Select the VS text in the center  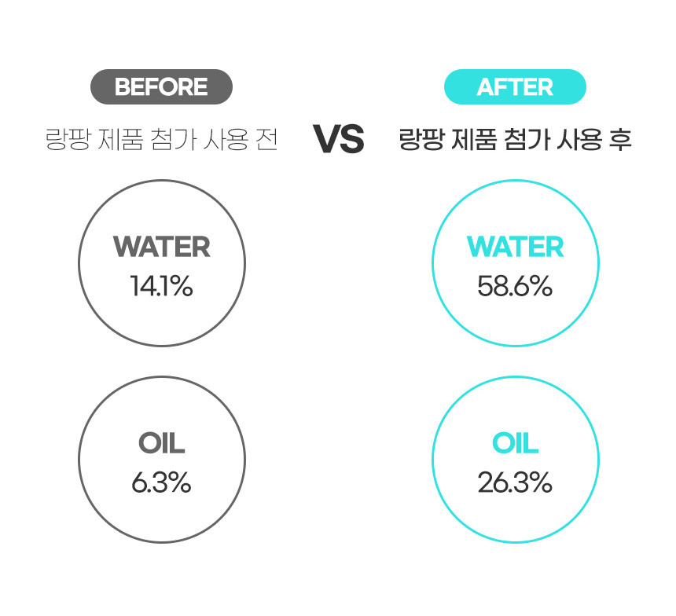pos(339,139)
